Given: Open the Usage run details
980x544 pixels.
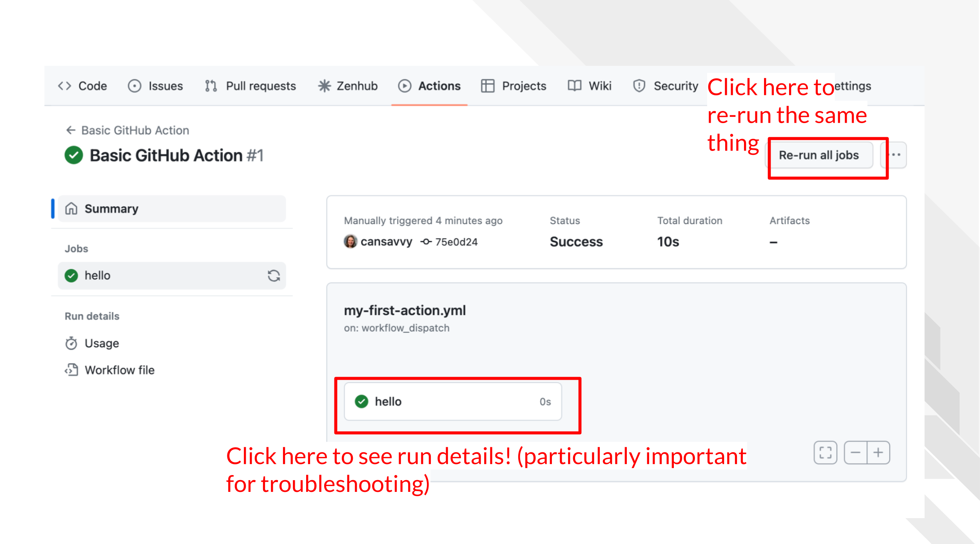Looking at the screenshot, I should 102,343.
